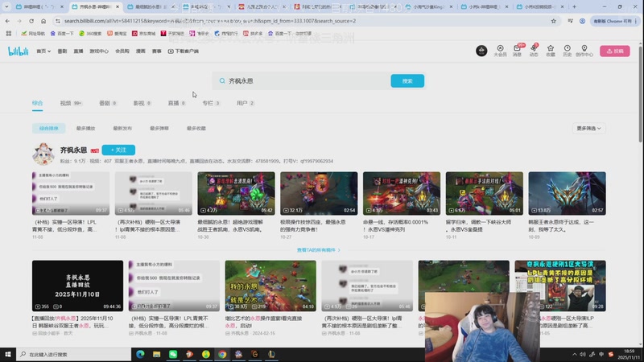Image resolution: width=644 pixels, height=362 pixels.
Task: Switch to the 综合 results tab
Action: pyautogui.click(x=37, y=103)
